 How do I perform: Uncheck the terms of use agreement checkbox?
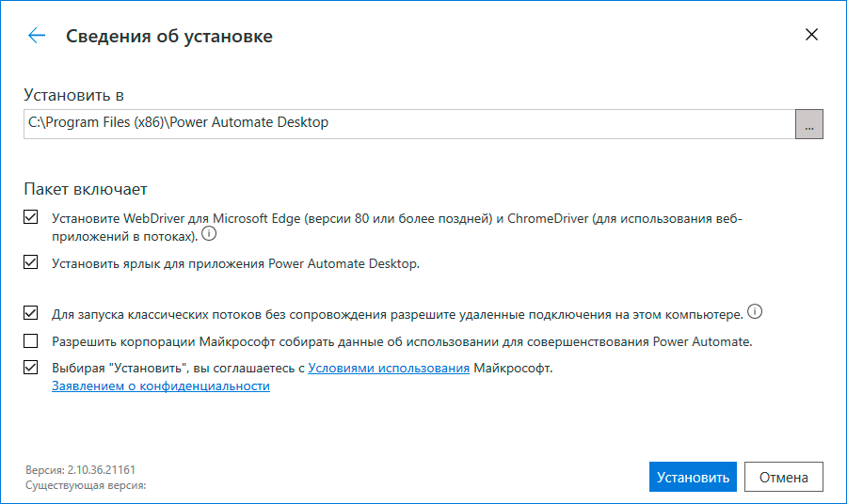point(31,368)
